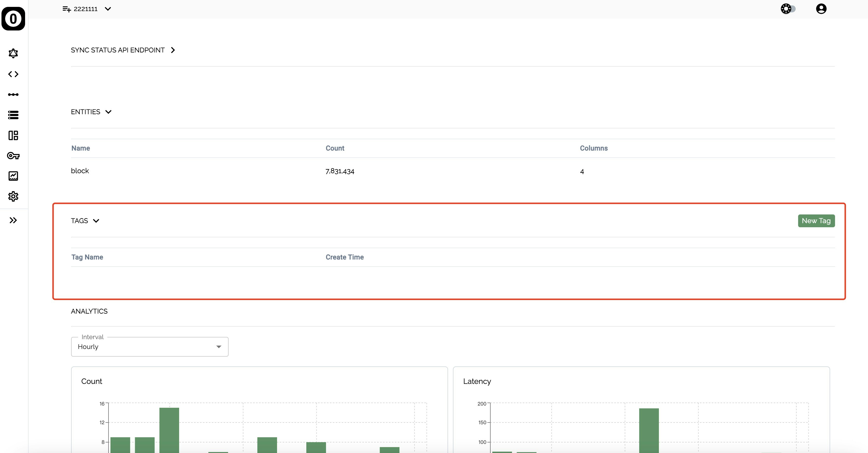868x453 pixels.
Task: Collapse the Tags section
Action: click(96, 221)
